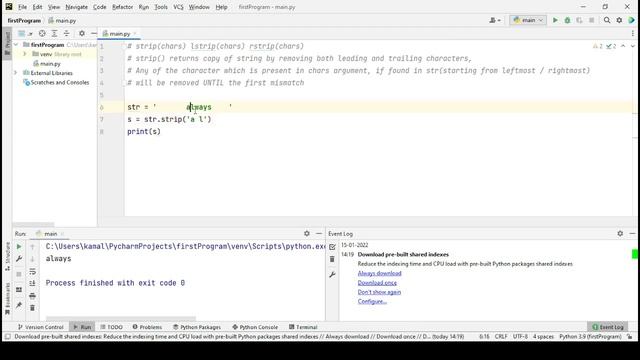Open the user account icon menu
Viewport: 640px width, 360px height.
[x=495, y=20]
